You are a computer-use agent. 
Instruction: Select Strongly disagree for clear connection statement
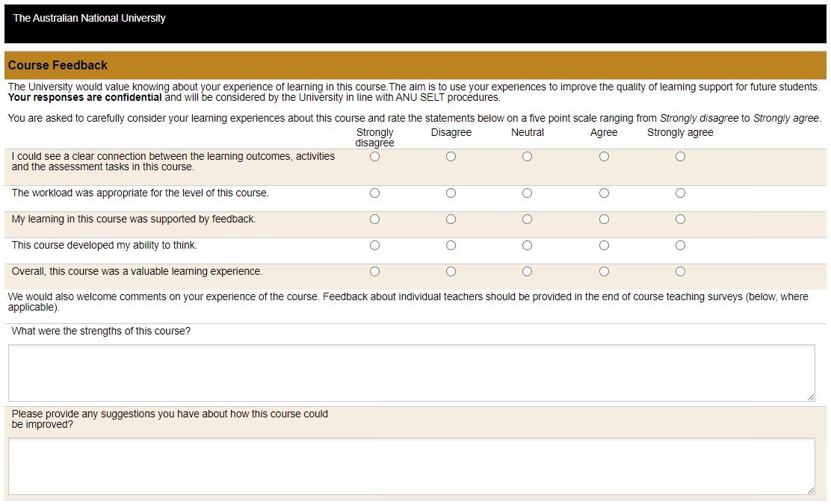point(374,156)
